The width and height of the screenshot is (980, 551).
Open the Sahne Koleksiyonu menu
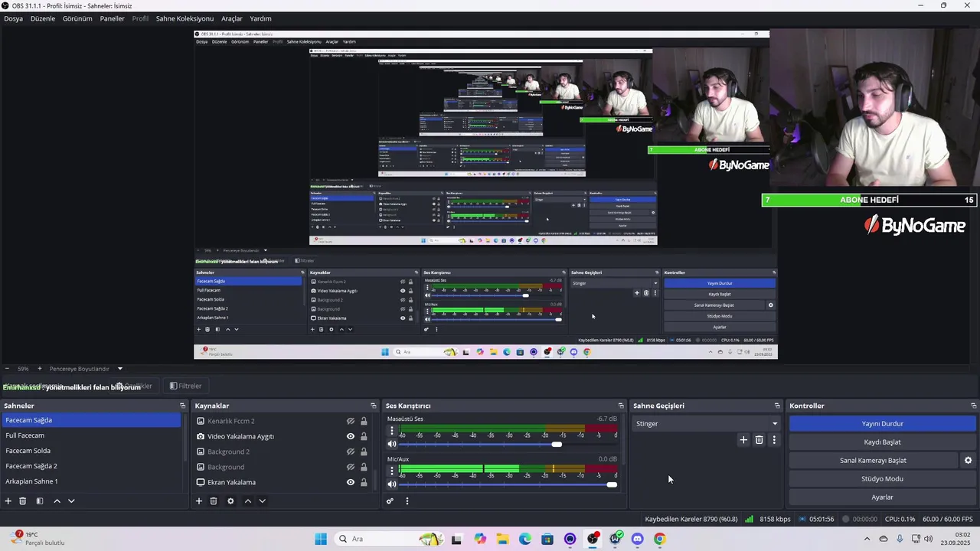(185, 18)
